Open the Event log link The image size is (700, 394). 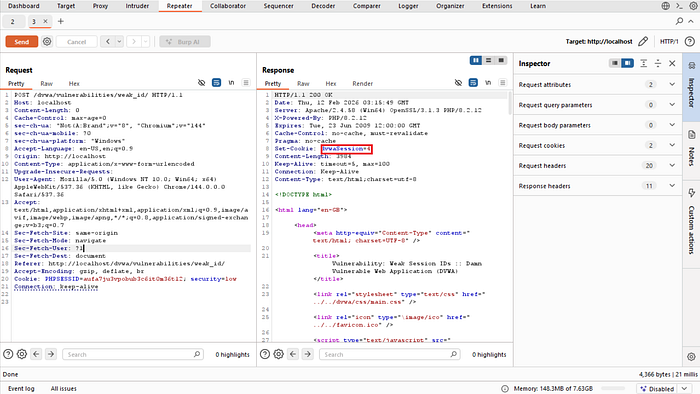[21, 389]
